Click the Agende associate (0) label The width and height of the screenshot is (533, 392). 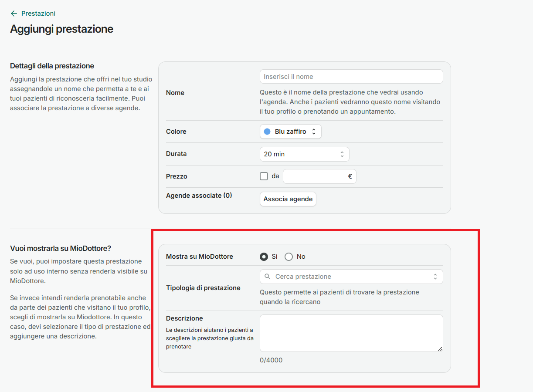(199, 196)
